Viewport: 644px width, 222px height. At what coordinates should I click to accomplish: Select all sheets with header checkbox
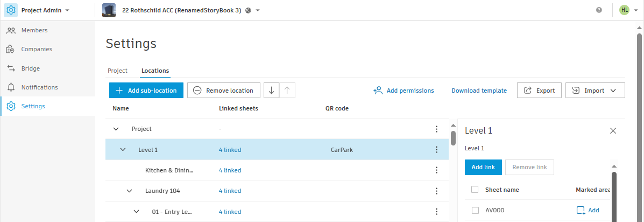click(x=475, y=190)
